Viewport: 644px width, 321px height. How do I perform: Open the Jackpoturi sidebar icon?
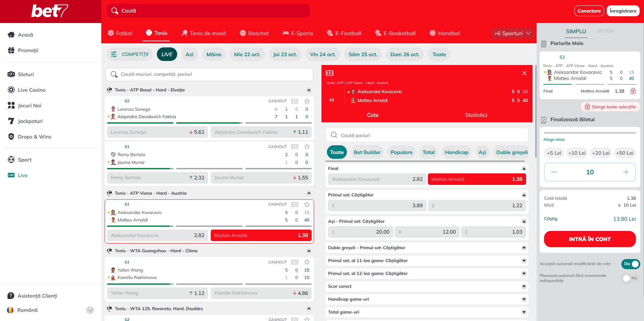coord(11,121)
